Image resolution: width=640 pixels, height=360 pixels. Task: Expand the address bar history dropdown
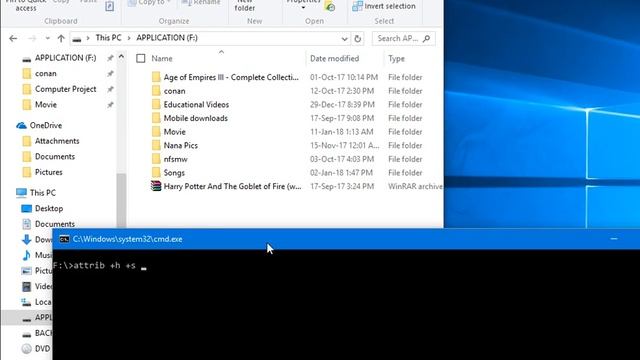(x=344, y=39)
